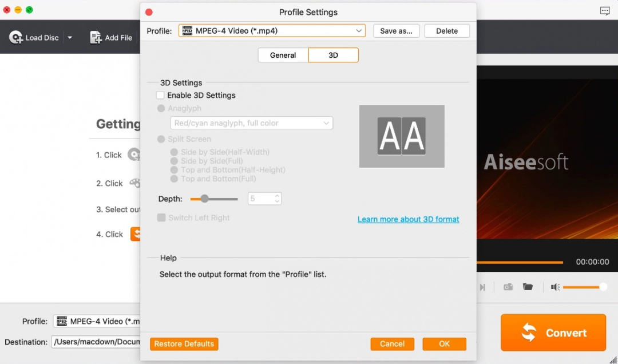The image size is (618, 364).
Task: Click the Destination path field
Action: click(x=96, y=342)
